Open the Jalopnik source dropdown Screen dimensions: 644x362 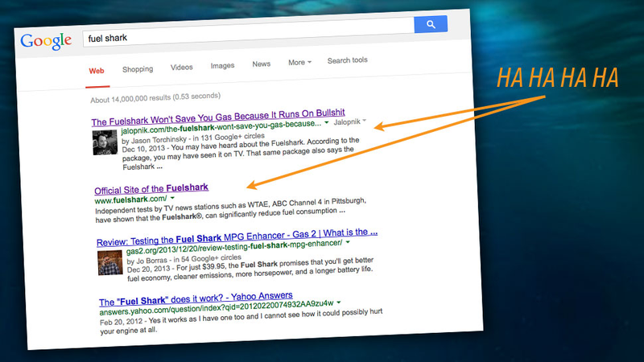pos(349,121)
